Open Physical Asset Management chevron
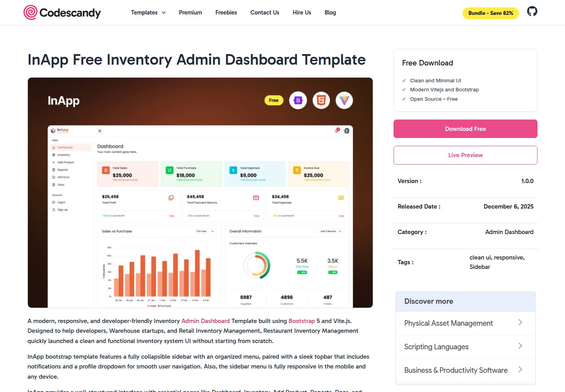The height and width of the screenshot is (392, 565). pos(520,323)
